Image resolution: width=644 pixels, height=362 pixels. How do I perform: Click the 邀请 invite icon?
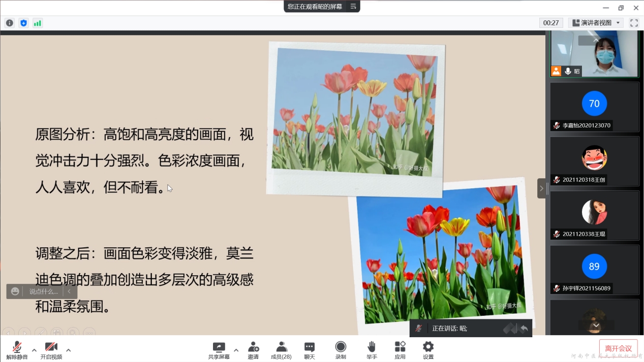pyautogui.click(x=253, y=349)
